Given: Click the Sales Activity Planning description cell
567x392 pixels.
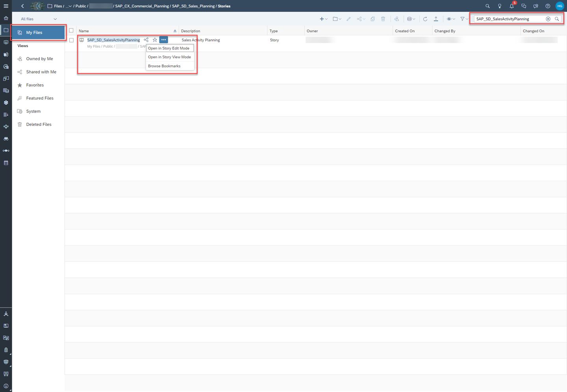Looking at the screenshot, I should click(201, 40).
